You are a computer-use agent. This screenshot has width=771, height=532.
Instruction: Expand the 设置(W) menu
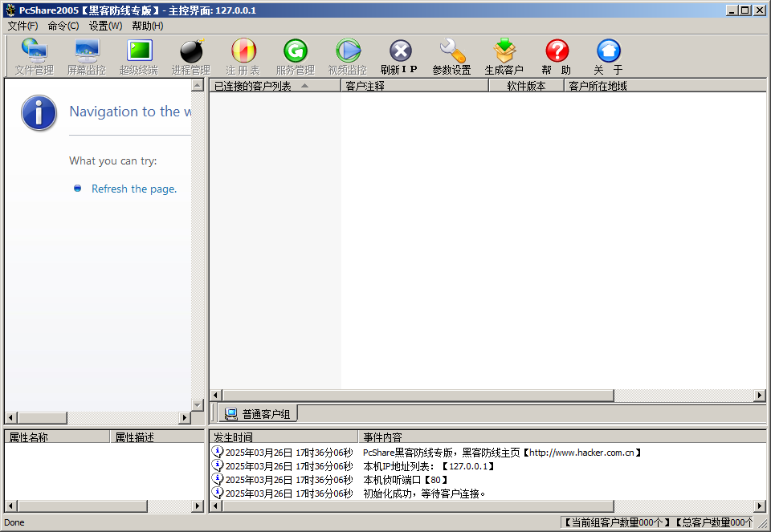(105, 26)
